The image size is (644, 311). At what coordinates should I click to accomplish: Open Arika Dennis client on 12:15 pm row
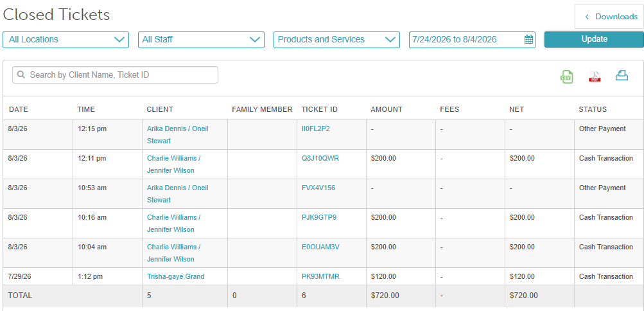pyautogui.click(x=177, y=135)
